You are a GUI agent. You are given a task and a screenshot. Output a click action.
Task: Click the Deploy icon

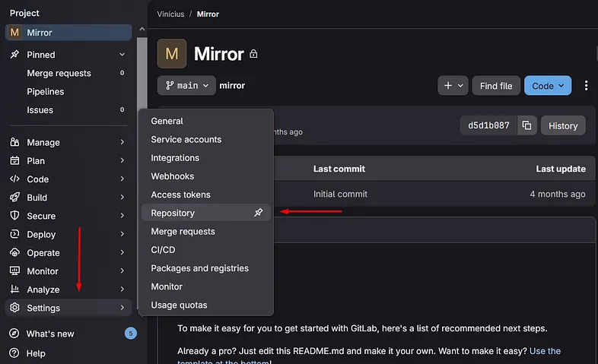click(x=14, y=234)
